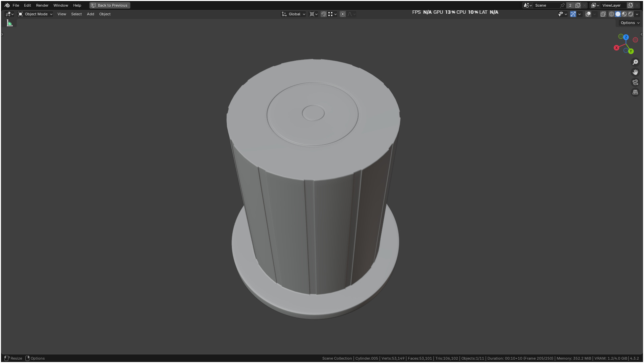Open the Add menu
The width and height of the screenshot is (644, 363).
point(90,14)
